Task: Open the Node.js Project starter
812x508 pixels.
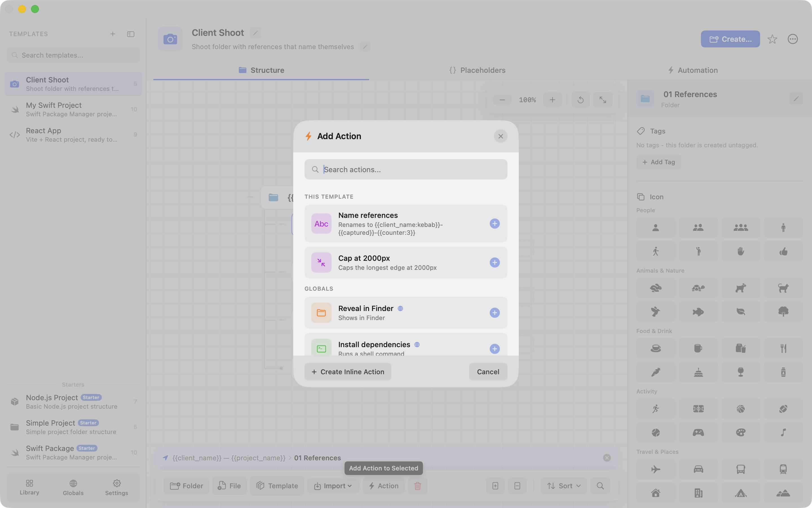Action: [73, 402]
